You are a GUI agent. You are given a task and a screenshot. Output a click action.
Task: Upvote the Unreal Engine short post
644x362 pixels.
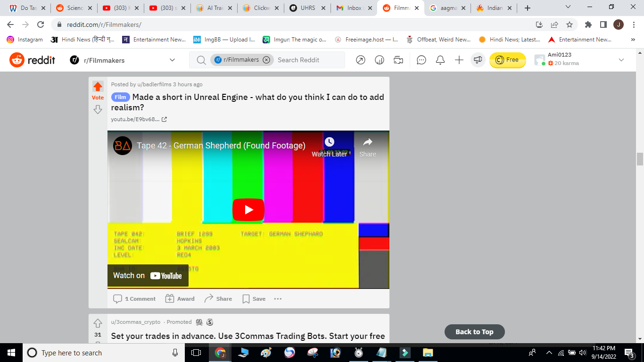pyautogui.click(x=98, y=87)
